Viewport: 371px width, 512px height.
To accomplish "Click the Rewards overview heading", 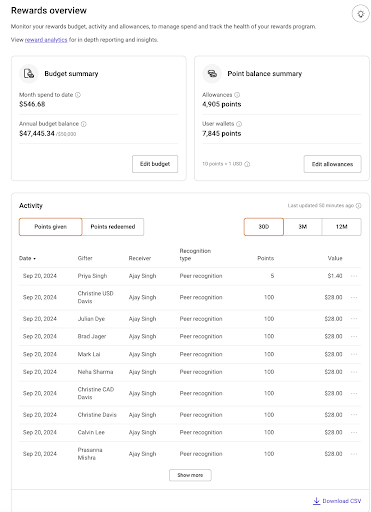I will pyautogui.click(x=49, y=11).
